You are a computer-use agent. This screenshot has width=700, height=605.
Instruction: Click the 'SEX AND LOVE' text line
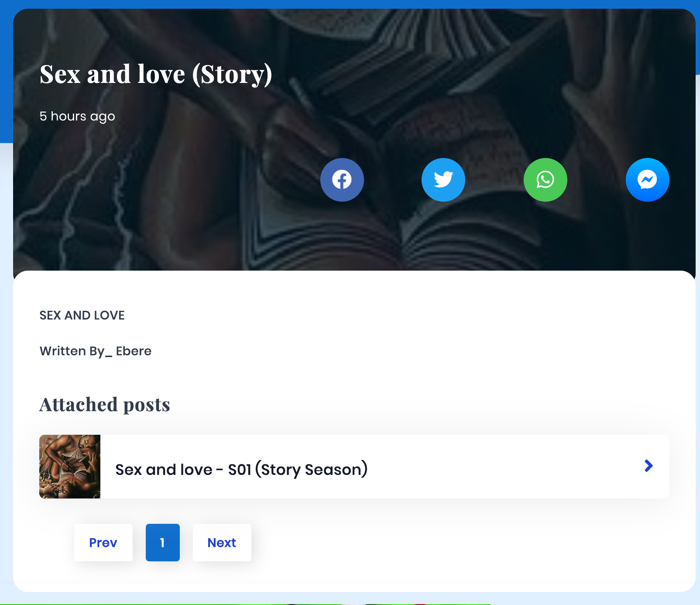82,315
